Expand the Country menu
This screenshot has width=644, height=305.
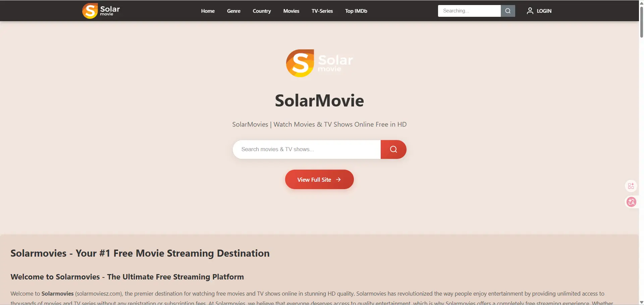click(x=262, y=11)
